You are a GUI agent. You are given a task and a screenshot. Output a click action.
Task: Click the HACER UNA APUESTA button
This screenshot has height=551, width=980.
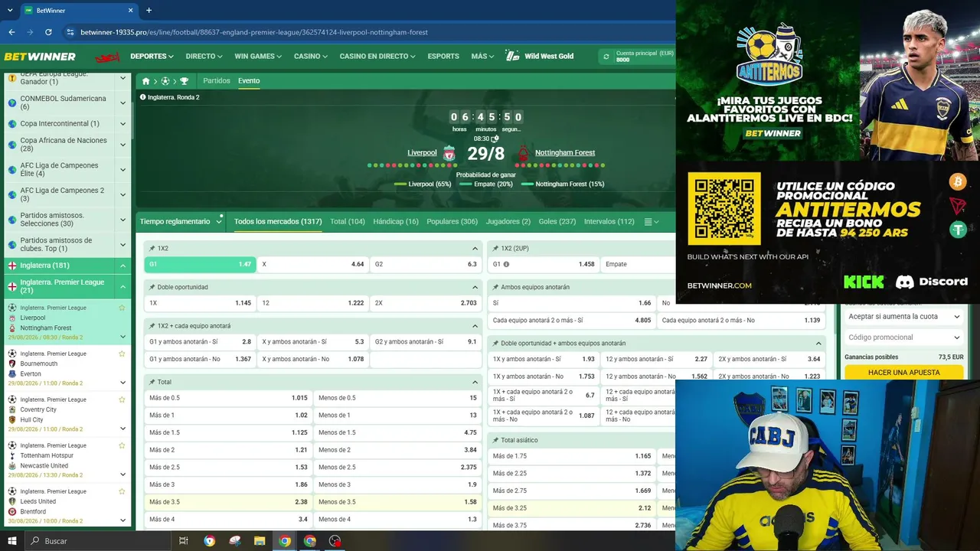click(x=904, y=373)
